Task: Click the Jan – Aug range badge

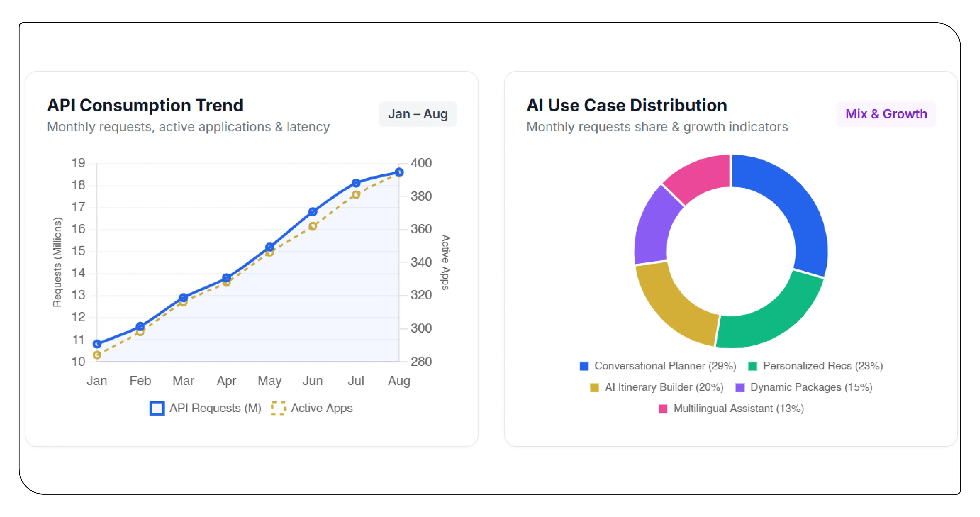Action: point(417,114)
